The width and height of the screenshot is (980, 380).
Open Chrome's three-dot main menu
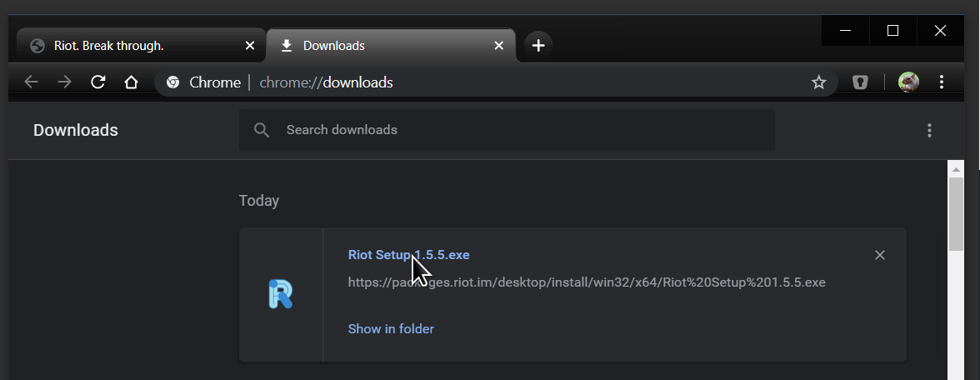[x=942, y=82]
